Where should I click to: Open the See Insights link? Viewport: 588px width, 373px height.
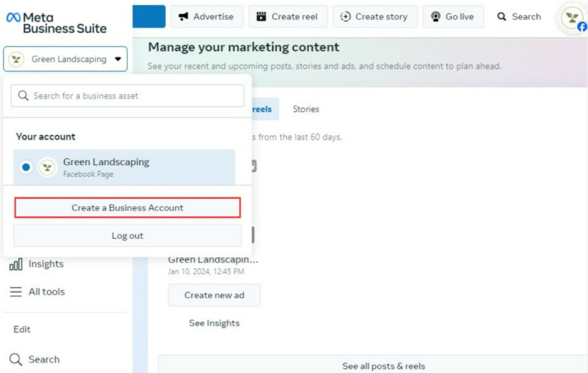pos(214,323)
